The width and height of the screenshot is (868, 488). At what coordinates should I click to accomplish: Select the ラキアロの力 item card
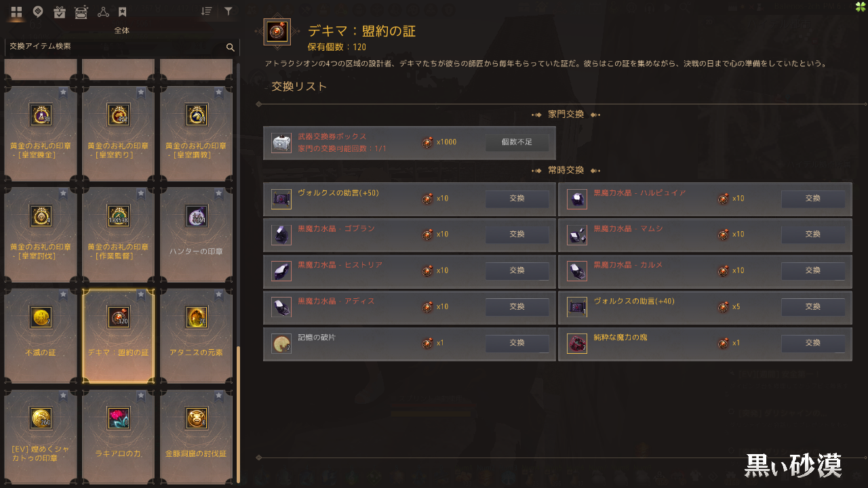click(x=119, y=434)
